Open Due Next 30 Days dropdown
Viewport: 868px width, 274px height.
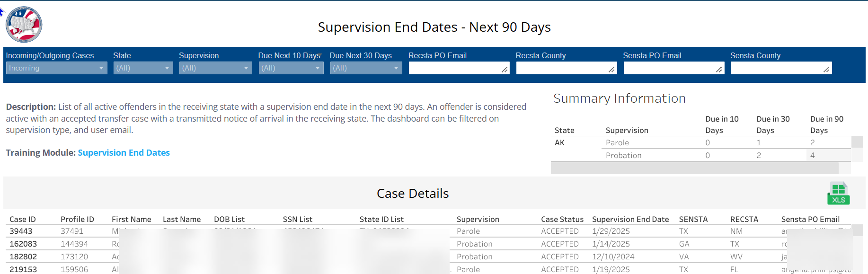366,68
